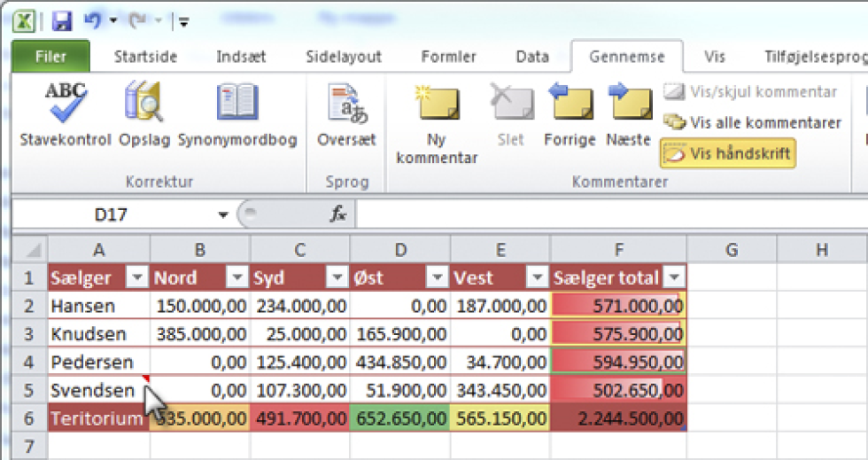The width and height of the screenshot is (868, 460).
Task: Click the Undo arrow icon
Action: [92, 19]
